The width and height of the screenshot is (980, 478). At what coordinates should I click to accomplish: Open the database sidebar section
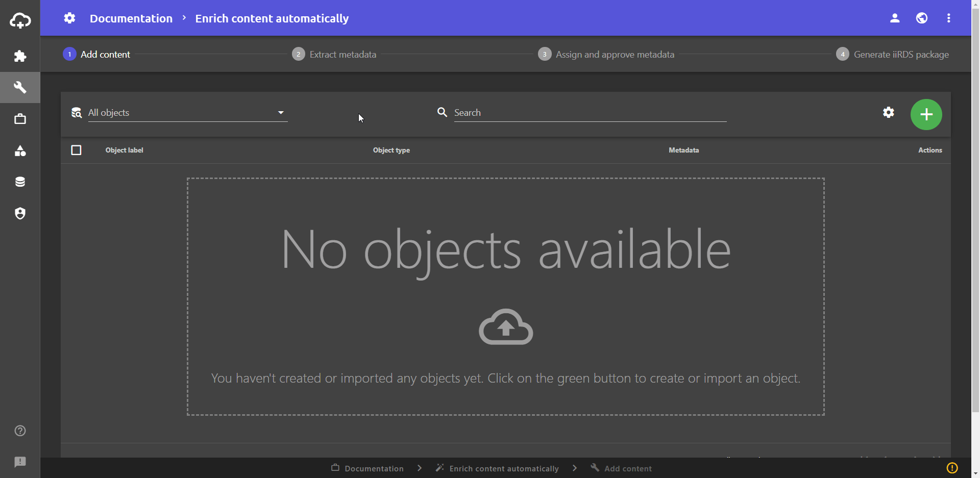pos(20,182)
